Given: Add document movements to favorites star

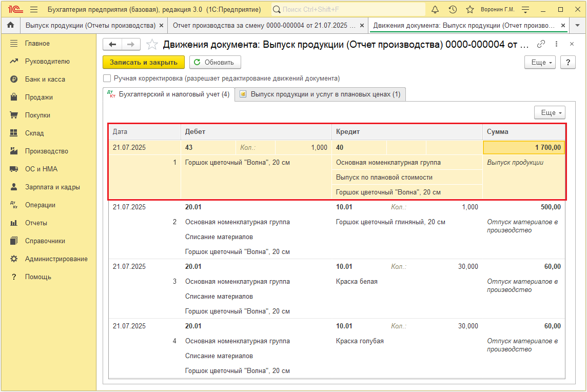Looking at the screenshot, I should [151, 45].
